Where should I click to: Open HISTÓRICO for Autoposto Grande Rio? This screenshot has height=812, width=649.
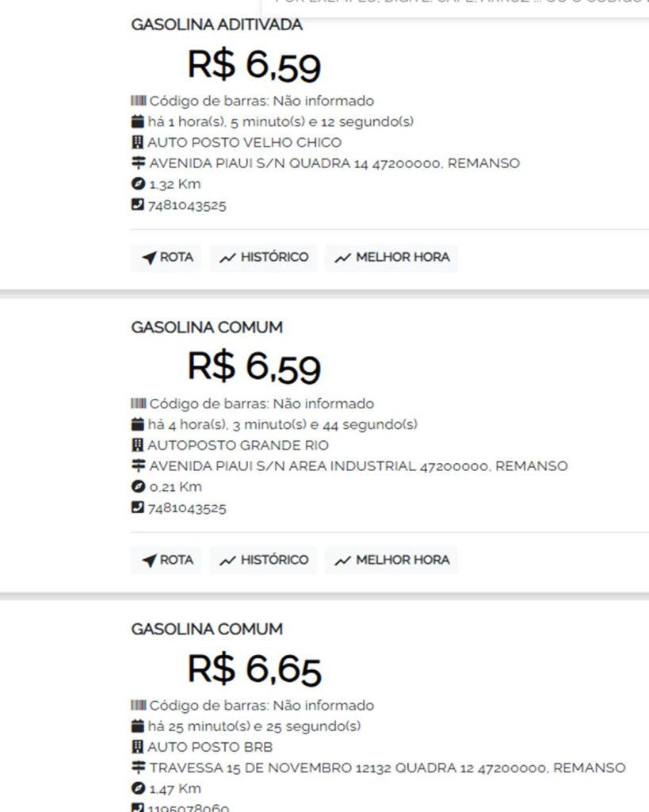(263, 560)
